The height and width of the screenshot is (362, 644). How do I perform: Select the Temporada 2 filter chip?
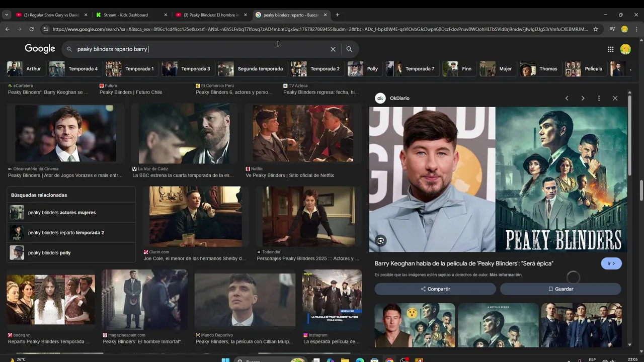(317, 69)
